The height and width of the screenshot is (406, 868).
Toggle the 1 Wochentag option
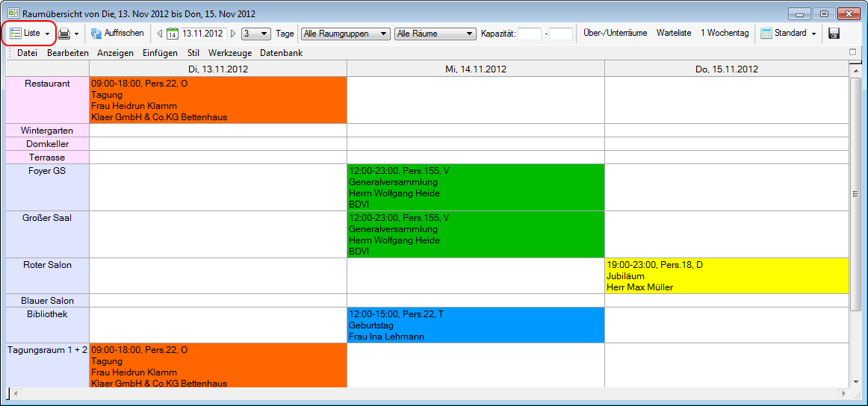click(x=724, y=34)
